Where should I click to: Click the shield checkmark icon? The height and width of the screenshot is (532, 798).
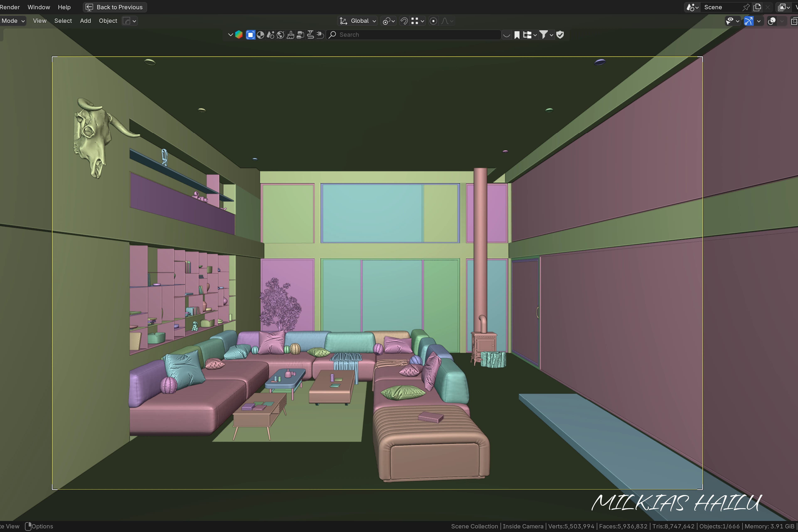point(560,35)
